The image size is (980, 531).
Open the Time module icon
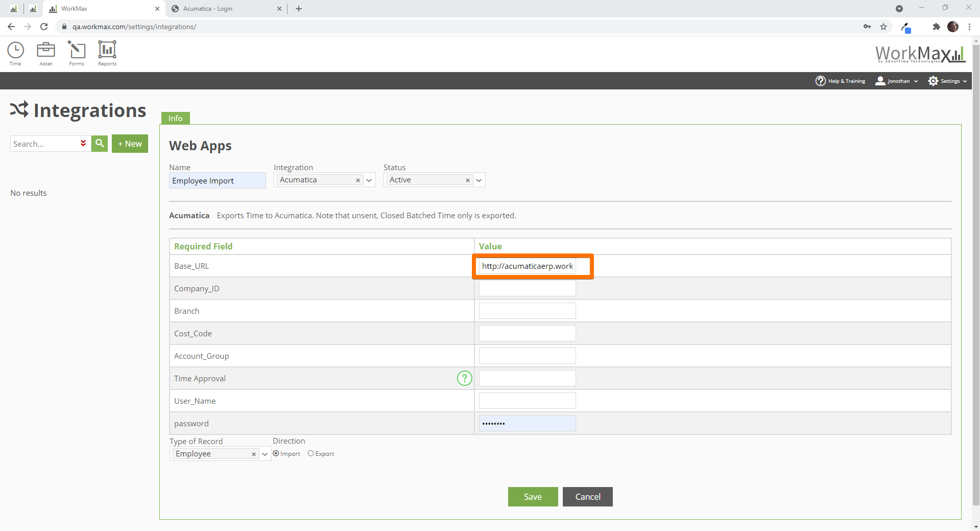pos(15,53)
